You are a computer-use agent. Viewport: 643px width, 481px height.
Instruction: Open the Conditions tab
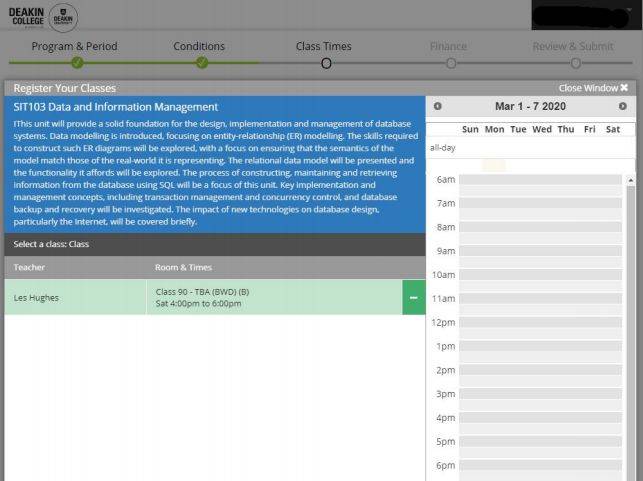pos(199,46)
